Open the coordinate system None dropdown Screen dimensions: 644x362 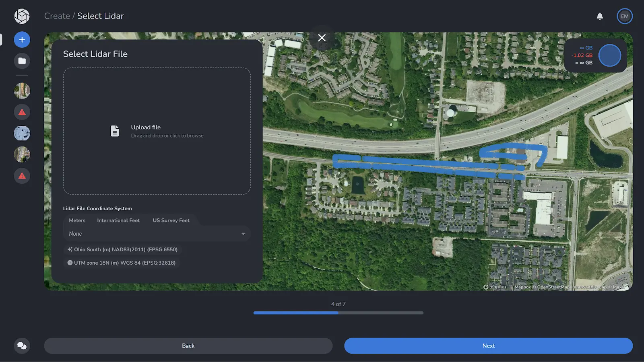point(157,234)
